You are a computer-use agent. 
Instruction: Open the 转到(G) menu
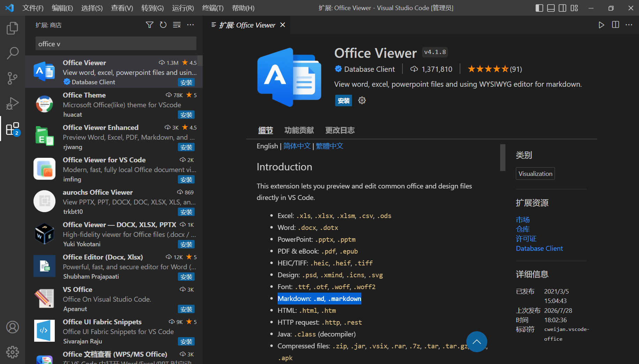(x=152, y=8)
